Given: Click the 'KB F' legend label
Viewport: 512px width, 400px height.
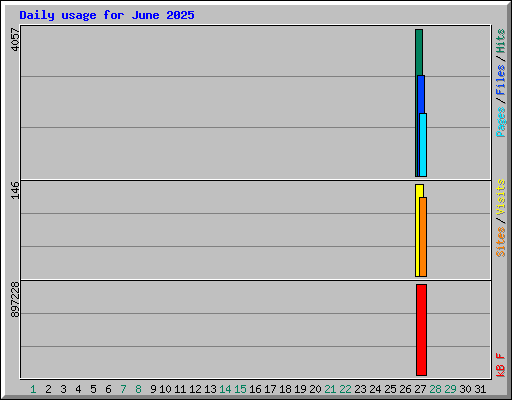Looking at the screenshot, I should point(501,365).
